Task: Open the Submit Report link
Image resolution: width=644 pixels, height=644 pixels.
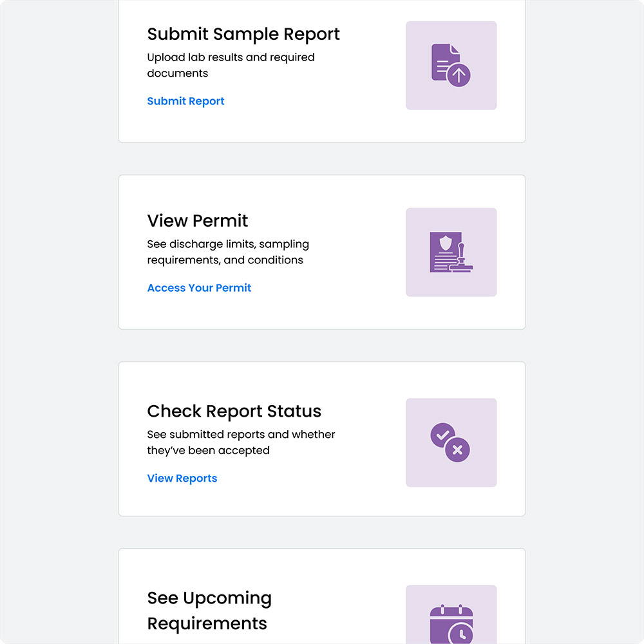Action: click(x=185, y=101)
